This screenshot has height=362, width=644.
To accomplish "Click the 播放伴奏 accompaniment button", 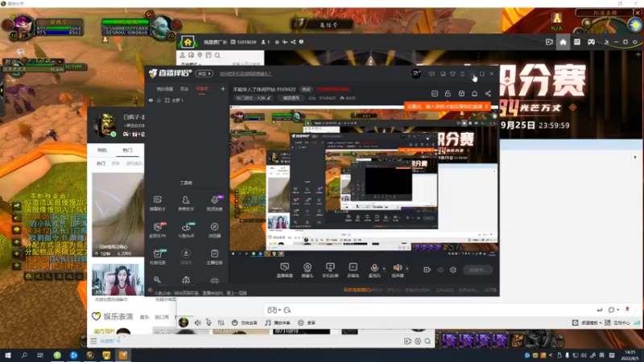I will tap(278, 323).
